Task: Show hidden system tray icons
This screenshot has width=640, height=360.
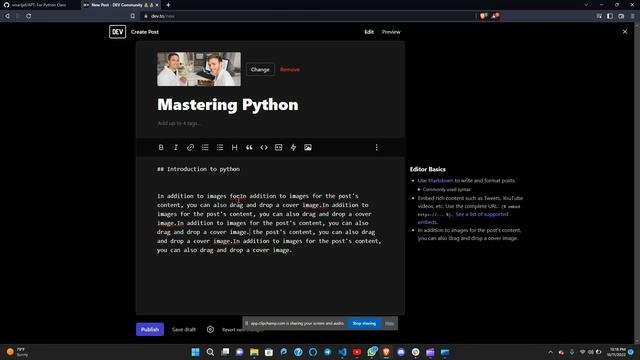Action: 550,352
